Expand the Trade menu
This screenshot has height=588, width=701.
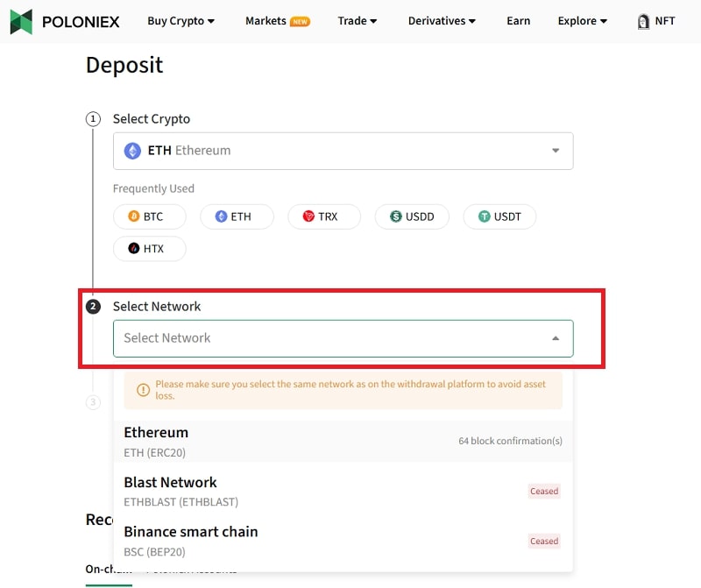click(x=358, y=21)
